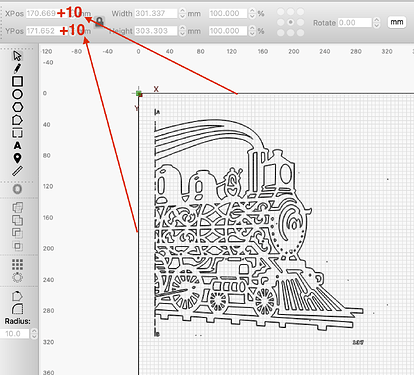Activate the Position Laser pin tool

(17, 158)
